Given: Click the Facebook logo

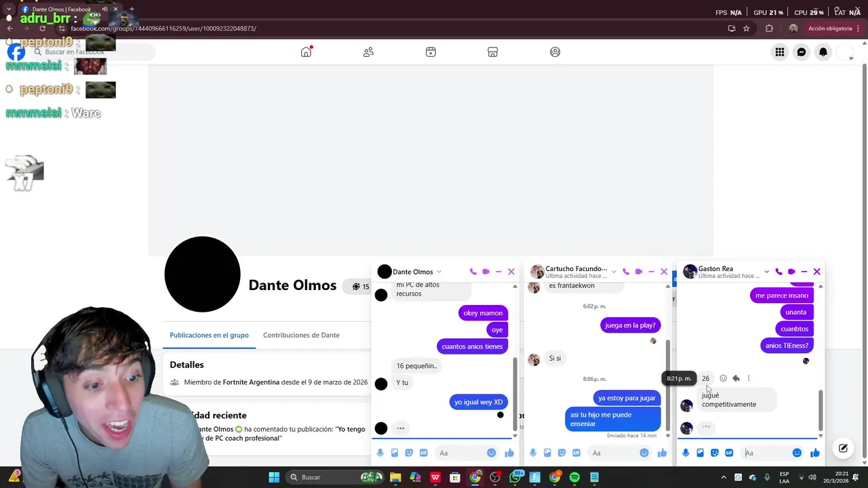Looking at the screenshot, I should [16, 52].
